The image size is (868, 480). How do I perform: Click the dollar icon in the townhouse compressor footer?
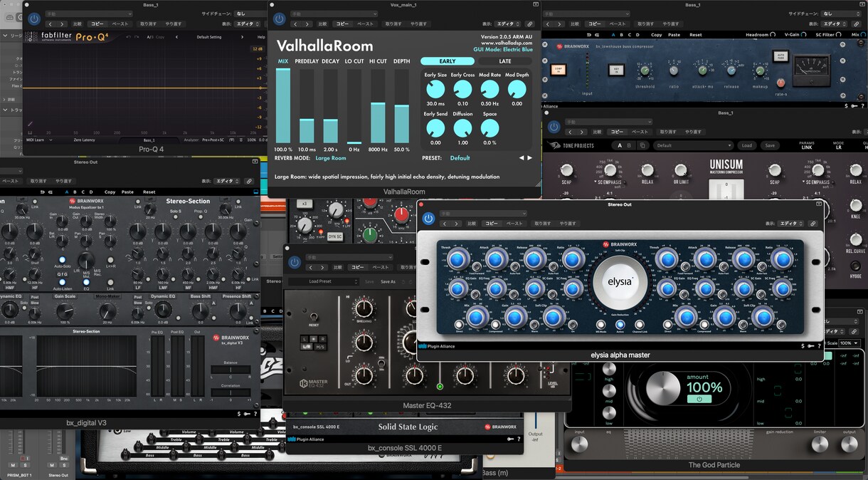[847, 105]
